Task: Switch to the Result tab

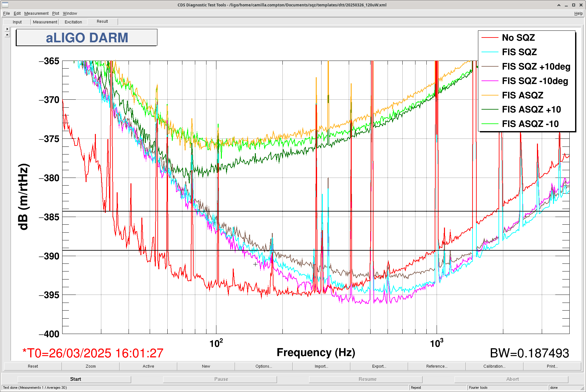Action: pos(102,21)
